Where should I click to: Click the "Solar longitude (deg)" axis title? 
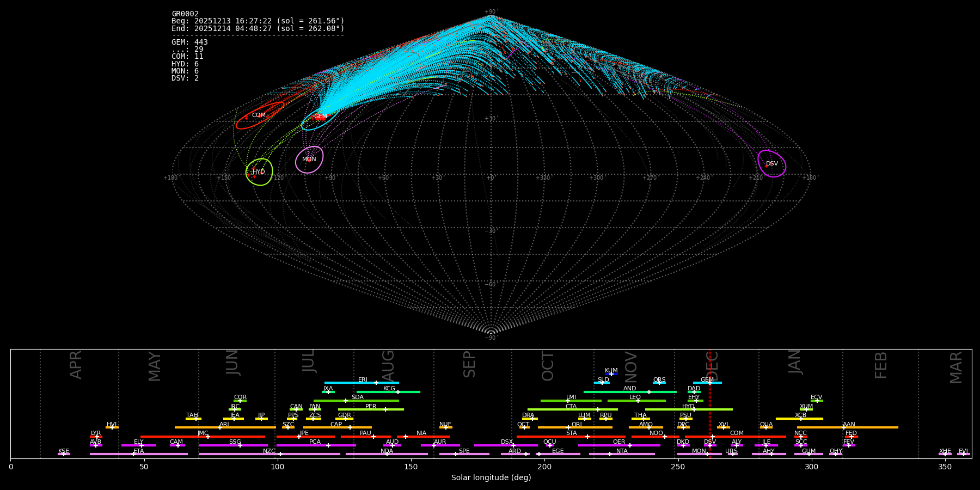pyautogui.click(x=491, y=477)
